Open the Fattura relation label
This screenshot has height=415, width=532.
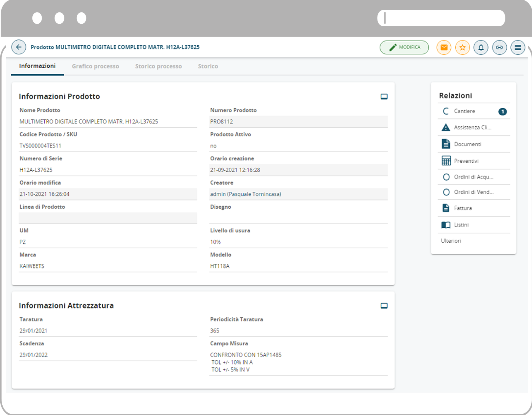pyautogui.click(x=463, y=208)
